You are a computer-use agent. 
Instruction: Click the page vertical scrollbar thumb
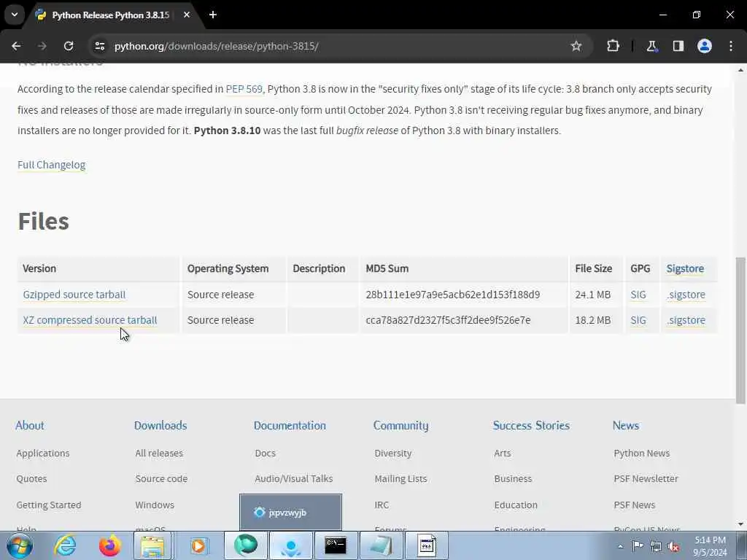[740, 330]
